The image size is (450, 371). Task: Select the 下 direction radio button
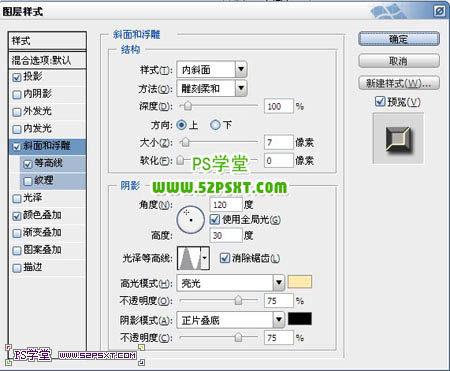click(215, 125)
